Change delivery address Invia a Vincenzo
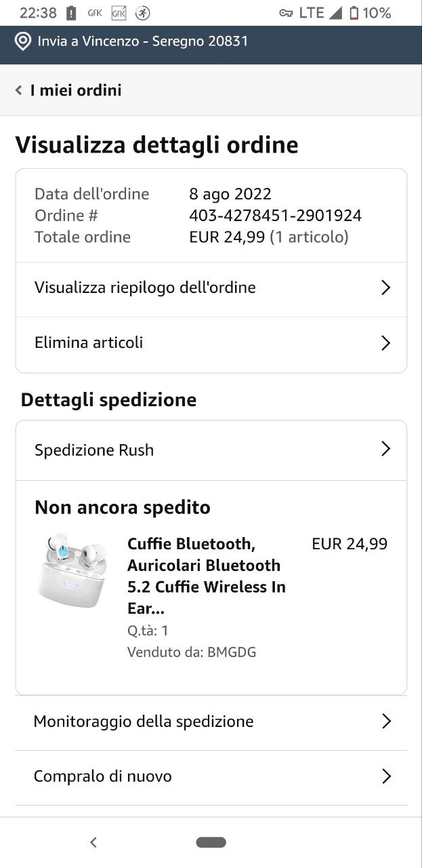422x868 pixels. pyautogui.click(x=142, y=41)
